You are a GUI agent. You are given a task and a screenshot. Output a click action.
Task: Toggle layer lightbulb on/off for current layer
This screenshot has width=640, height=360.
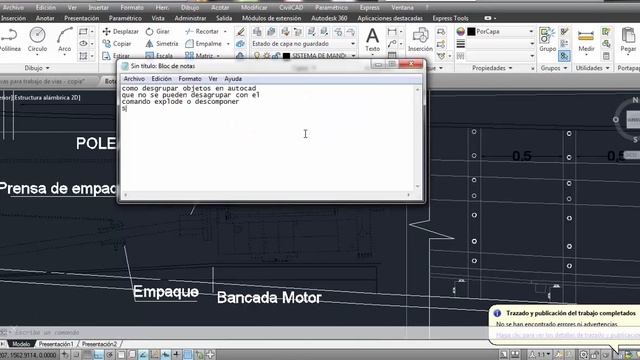(x=257, y=56)
